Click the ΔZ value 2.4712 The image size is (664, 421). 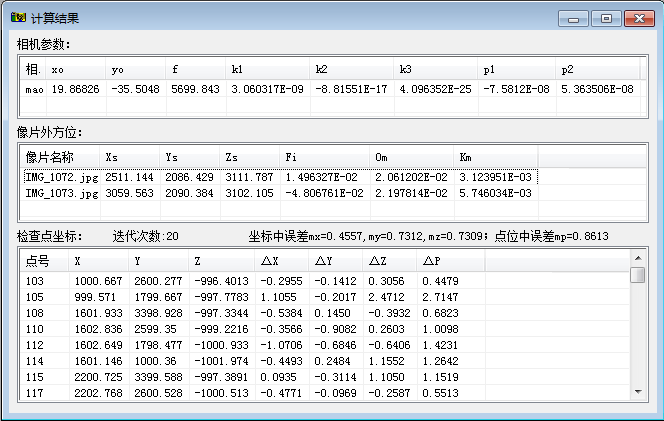(x=386, y=297)
